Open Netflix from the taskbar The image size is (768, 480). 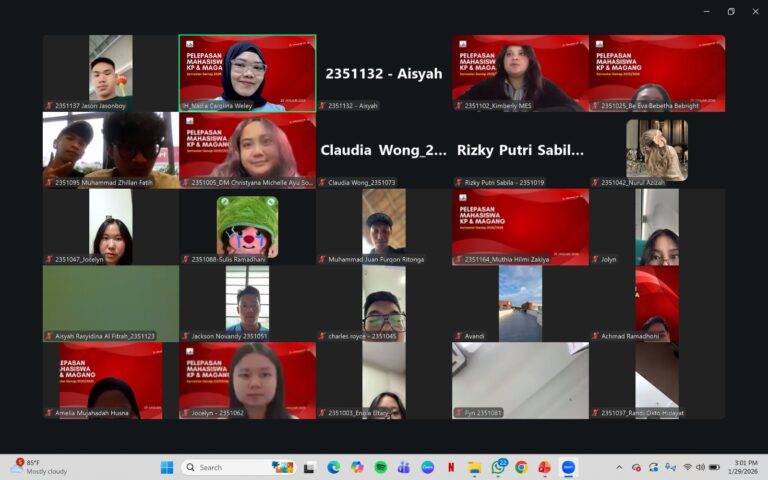coord(451,468)
